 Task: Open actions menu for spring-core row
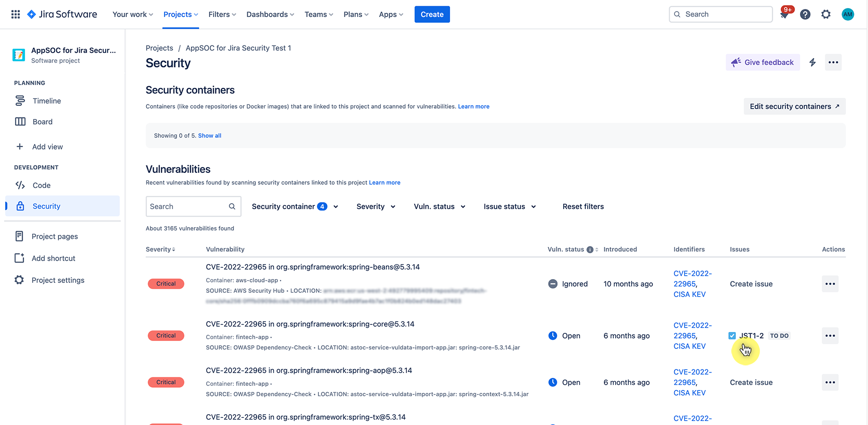coord(830,336)
